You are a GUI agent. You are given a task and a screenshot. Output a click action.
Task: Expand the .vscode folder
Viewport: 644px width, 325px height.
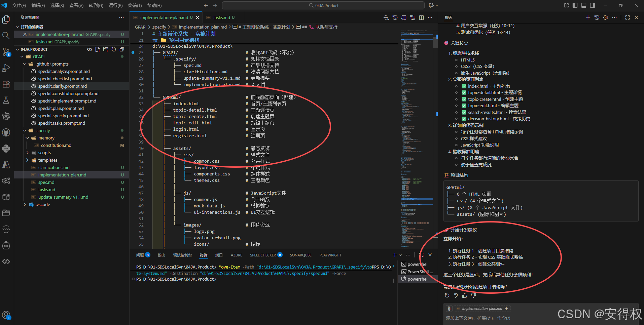25,204
